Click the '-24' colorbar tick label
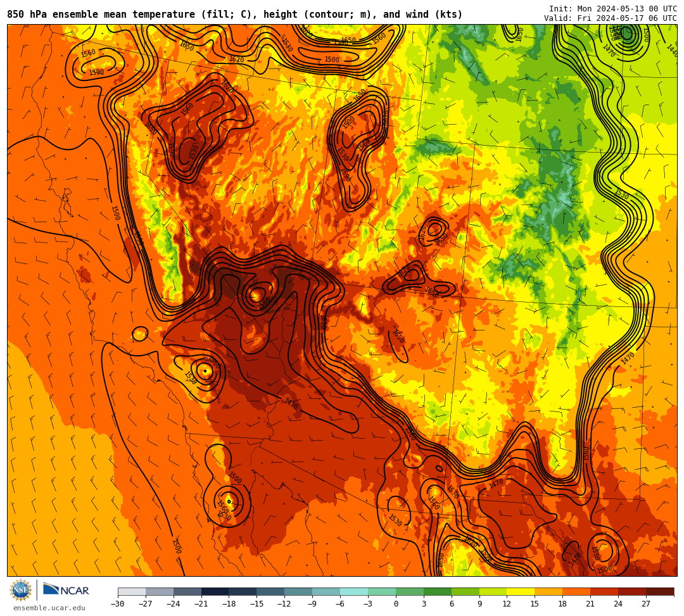This screenshot has width=684, height=616. (174, 604)
